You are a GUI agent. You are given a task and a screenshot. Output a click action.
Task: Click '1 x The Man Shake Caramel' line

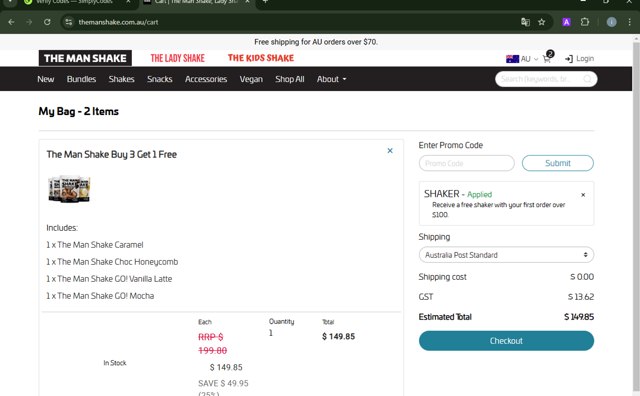pyautogui.click(x=95, y=245)
